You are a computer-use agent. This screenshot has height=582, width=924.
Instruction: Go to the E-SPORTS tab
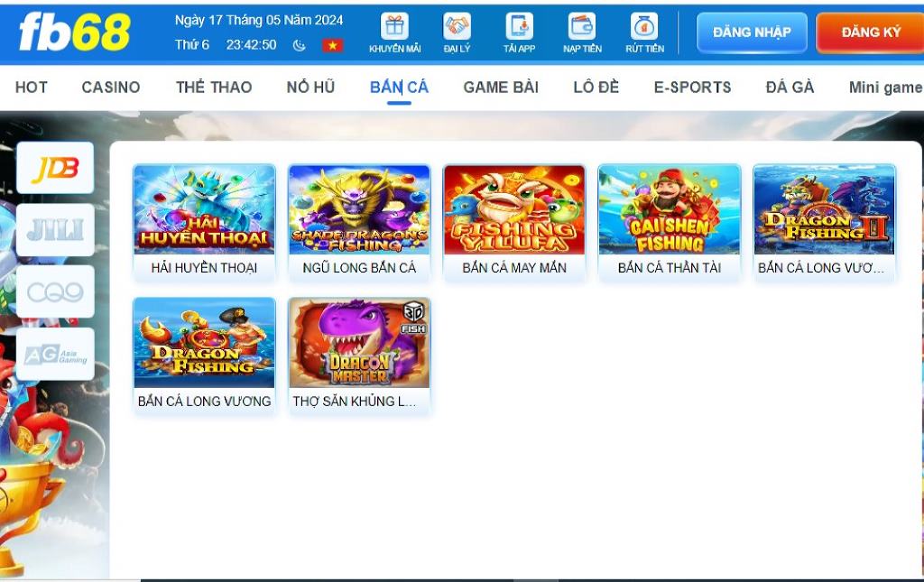(x=692, y=88)
